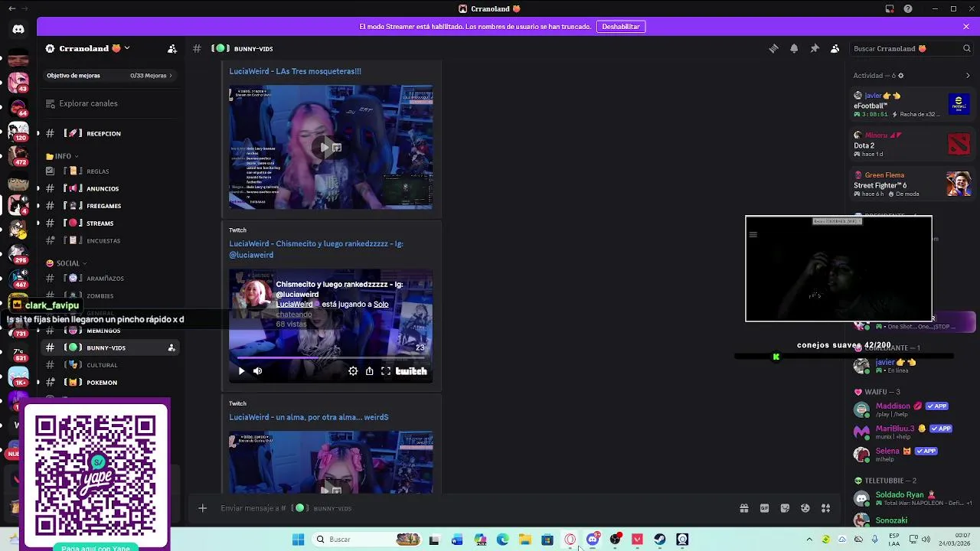980x551 pixels.
Task: Click the Solo game link in Twitch embed
Action: pyautogui.click(x=381, y=305)
